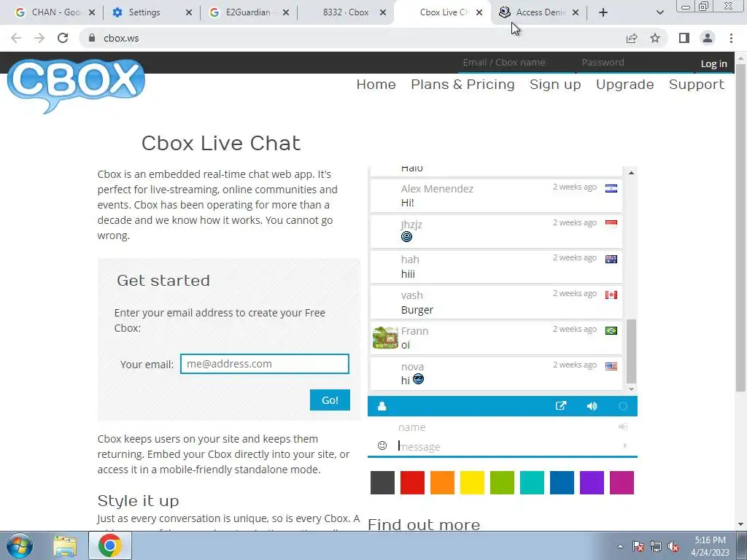This screenshot has height=560, width=747.
Task: Click Frann's avatar in chat
Action: (x=385, y=338)
